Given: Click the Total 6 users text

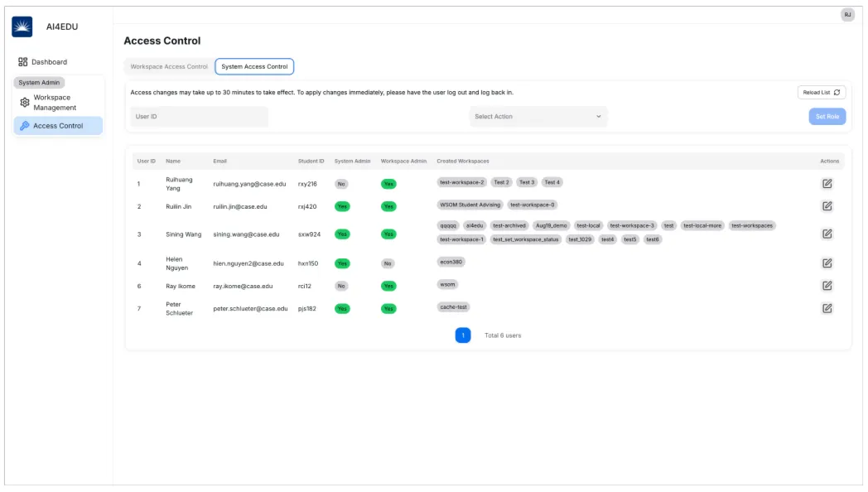Looking at the screenshot, I should [503, 335].
